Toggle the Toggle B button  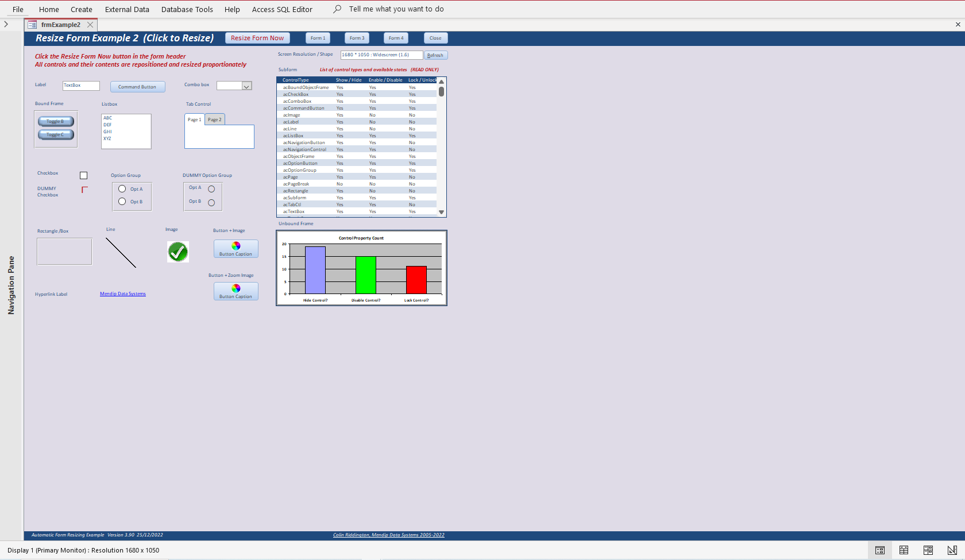56,121
